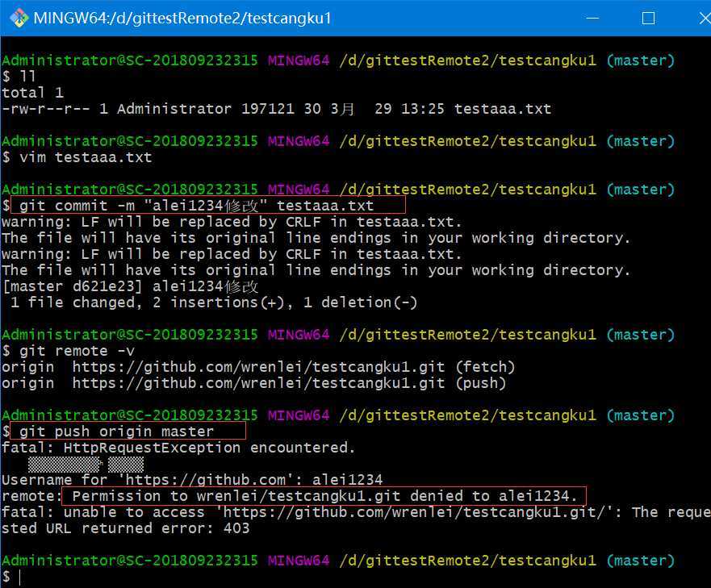This screenshot has width=711, height=588.
Task: Close the MINGW64 terminal window
Action: click(x=705, y=18)
